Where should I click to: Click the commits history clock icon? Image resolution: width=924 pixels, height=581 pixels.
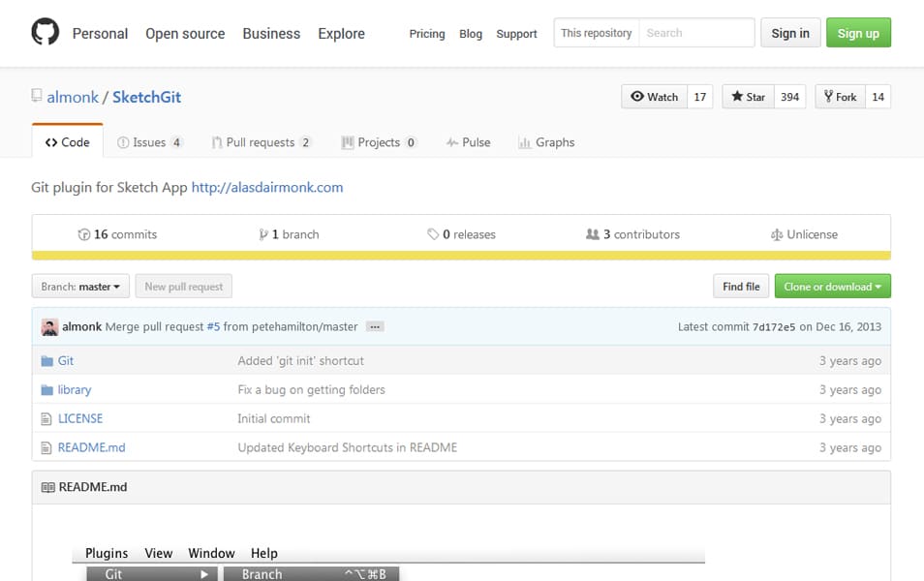(84, 234)
